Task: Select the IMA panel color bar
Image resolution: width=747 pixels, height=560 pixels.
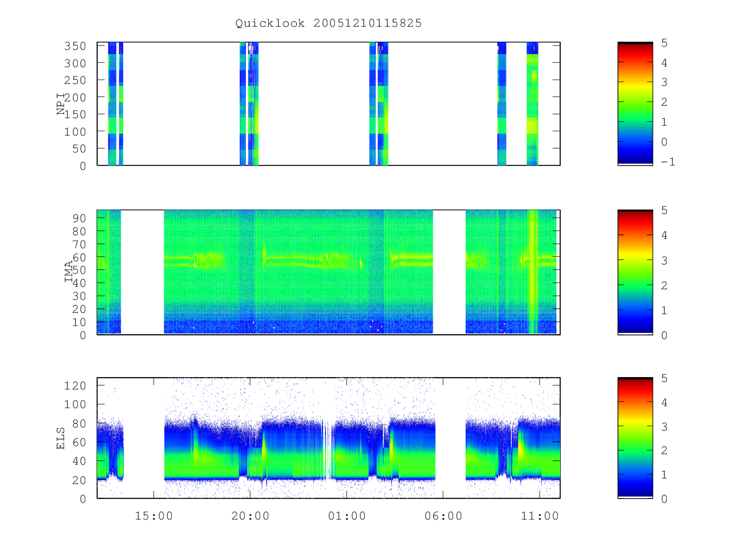Action: click(635, 272)
